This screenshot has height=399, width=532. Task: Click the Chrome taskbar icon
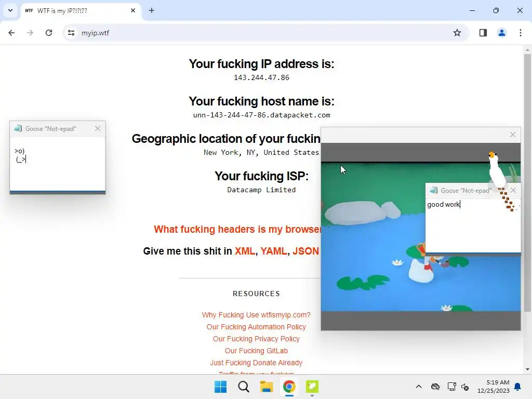pyautogui.click(x=289, y=387)
